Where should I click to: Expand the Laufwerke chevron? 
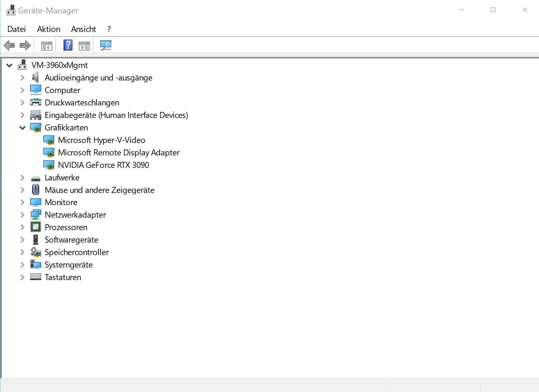[x=22, y=178]
